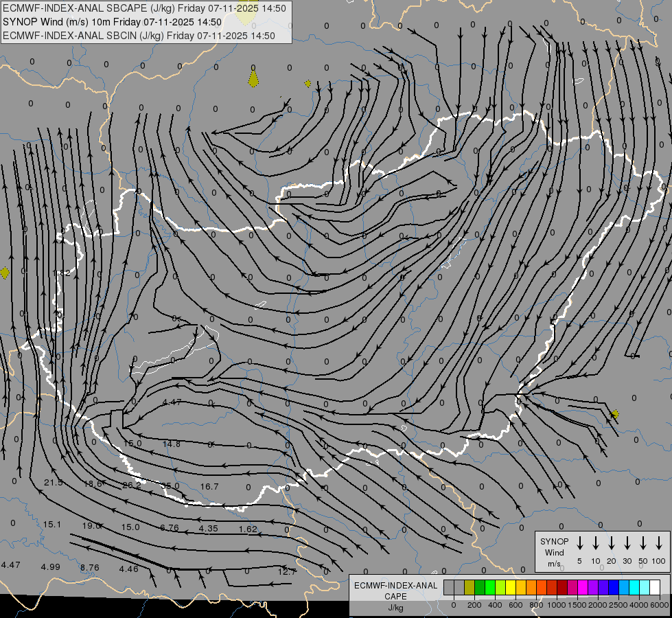Click the 5 m/s wind arrow in legend
Image resolution: width=672 pixels, height=618 pixels.
point(579,543)
